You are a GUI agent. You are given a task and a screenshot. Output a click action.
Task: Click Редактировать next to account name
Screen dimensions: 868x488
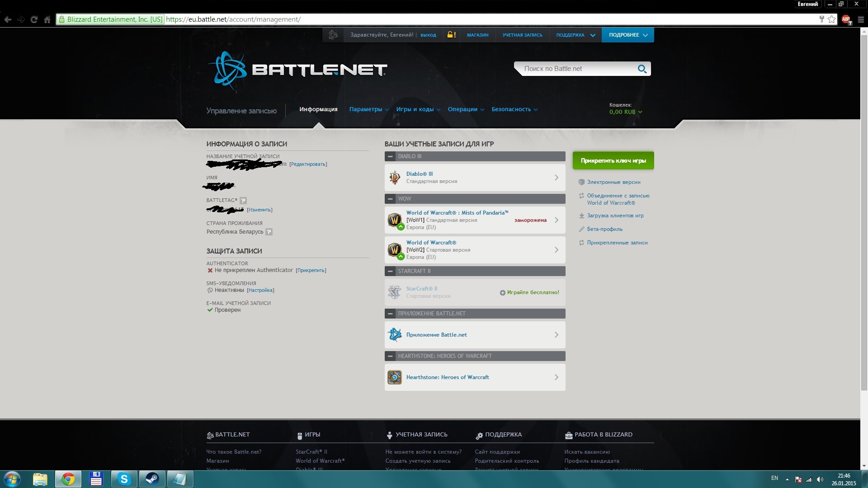coord(308,164)
